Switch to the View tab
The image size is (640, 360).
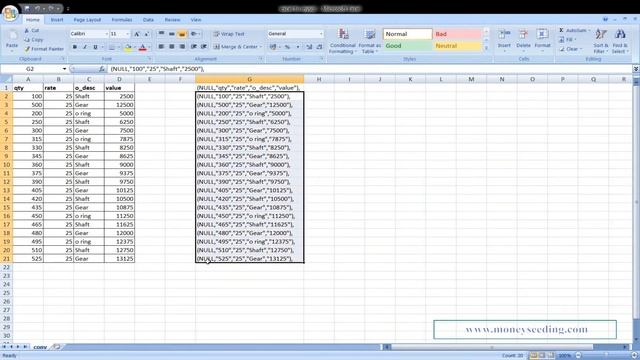196,20
